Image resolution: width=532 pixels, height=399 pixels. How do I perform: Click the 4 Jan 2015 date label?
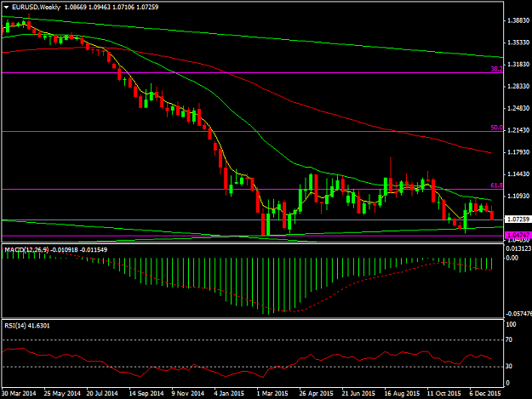tap(229, 393)
